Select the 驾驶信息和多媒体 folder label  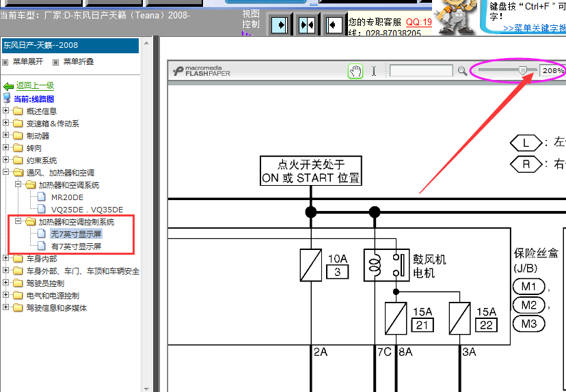[x=56, y=307]
